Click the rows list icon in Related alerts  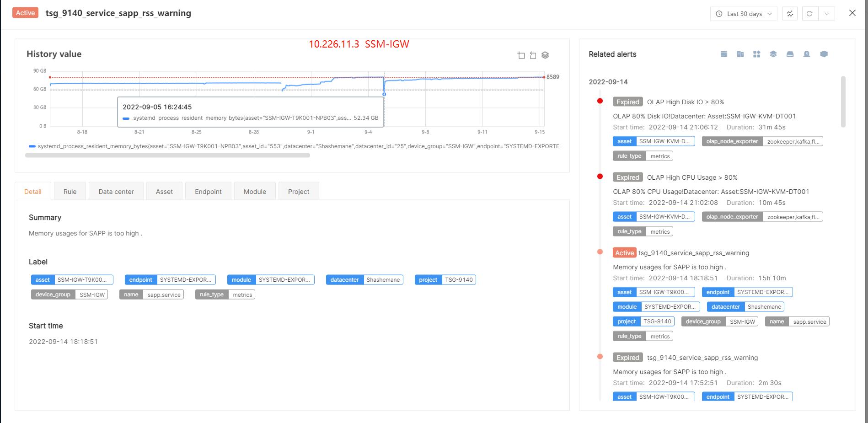[723, 54]
